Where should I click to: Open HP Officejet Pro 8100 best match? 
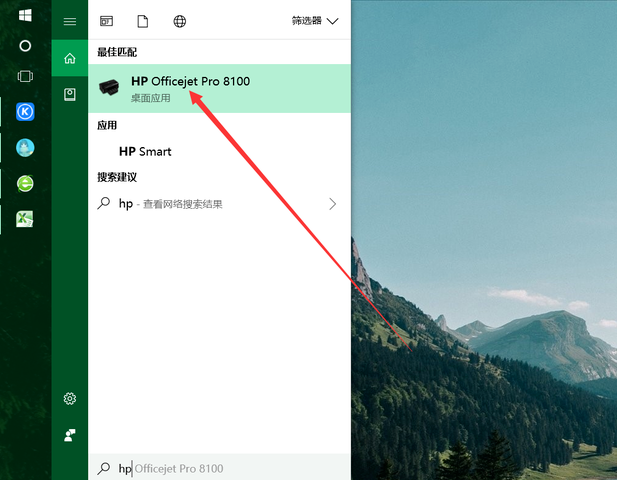point(220,89)
